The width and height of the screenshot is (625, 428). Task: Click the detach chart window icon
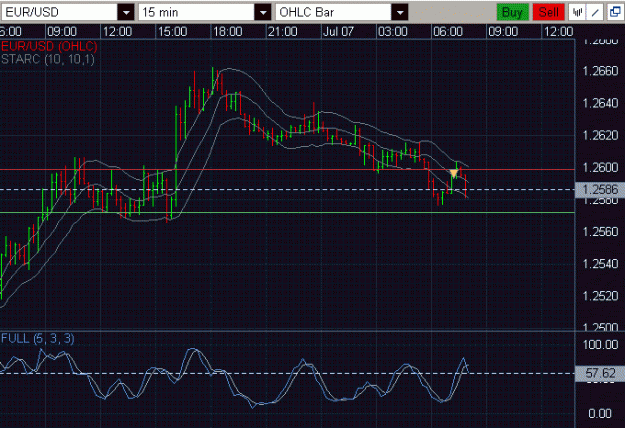pos(615,12)
